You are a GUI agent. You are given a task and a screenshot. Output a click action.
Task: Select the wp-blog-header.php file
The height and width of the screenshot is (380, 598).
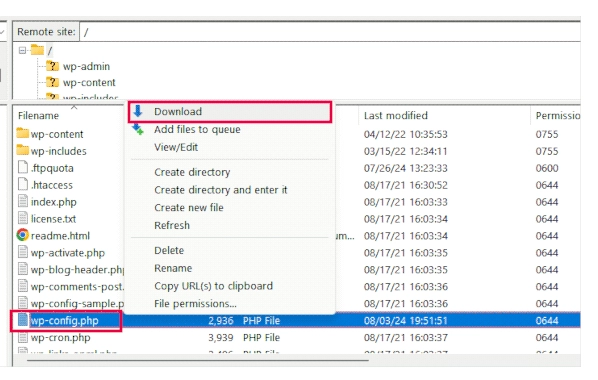pos(77,270)
